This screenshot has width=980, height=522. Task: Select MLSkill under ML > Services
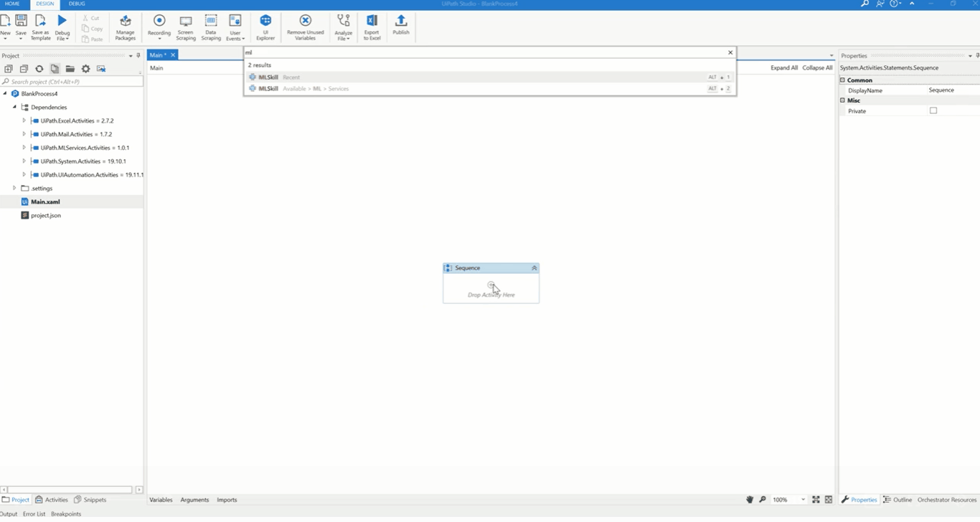490,88
